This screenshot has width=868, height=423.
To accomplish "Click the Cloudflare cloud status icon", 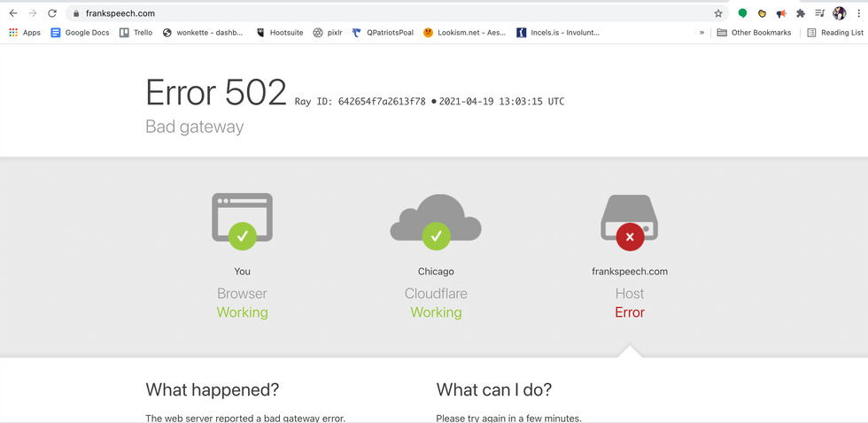I will [x=436, y=221].
